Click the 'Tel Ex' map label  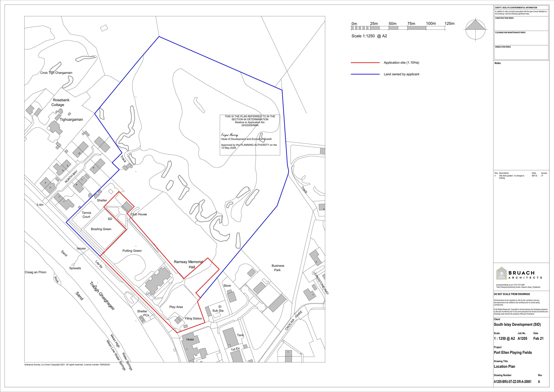235,349
